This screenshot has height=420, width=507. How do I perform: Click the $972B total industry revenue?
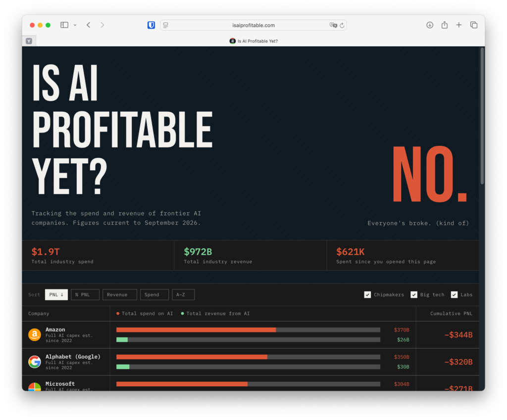tap(198, 252)
